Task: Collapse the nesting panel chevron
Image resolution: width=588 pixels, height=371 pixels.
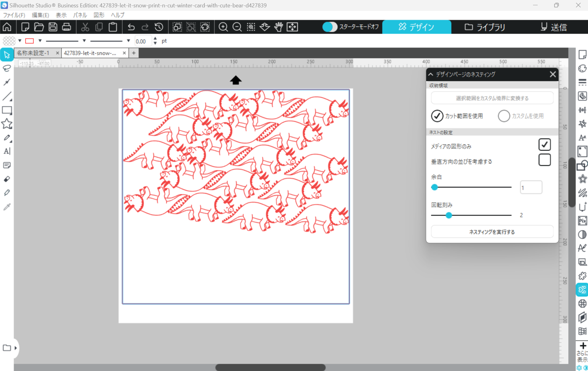Action: [x=430, y=74]
